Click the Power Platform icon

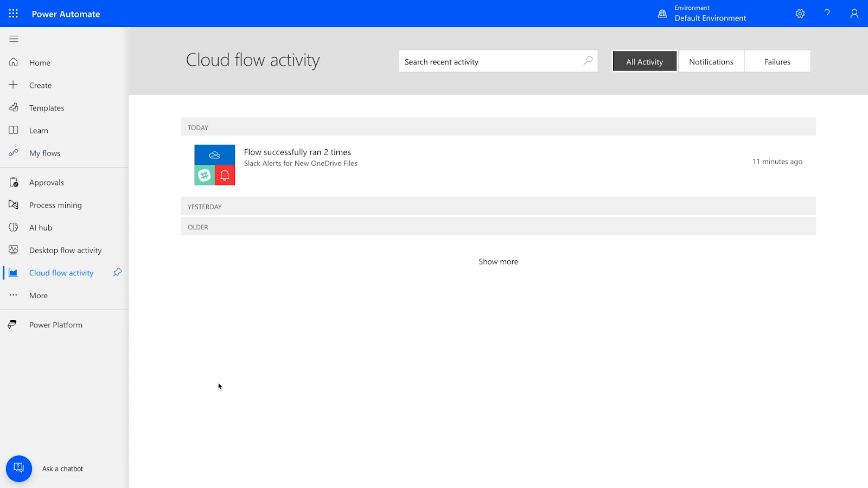pos(12,324)
